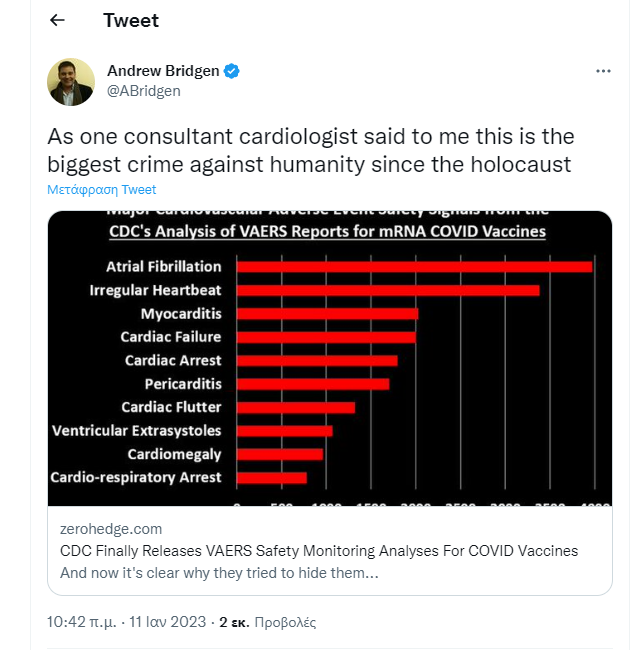Click the Tweet page header title
This screenshot has width=631, height=650.
pyautogui.click(x=131, y=20)
